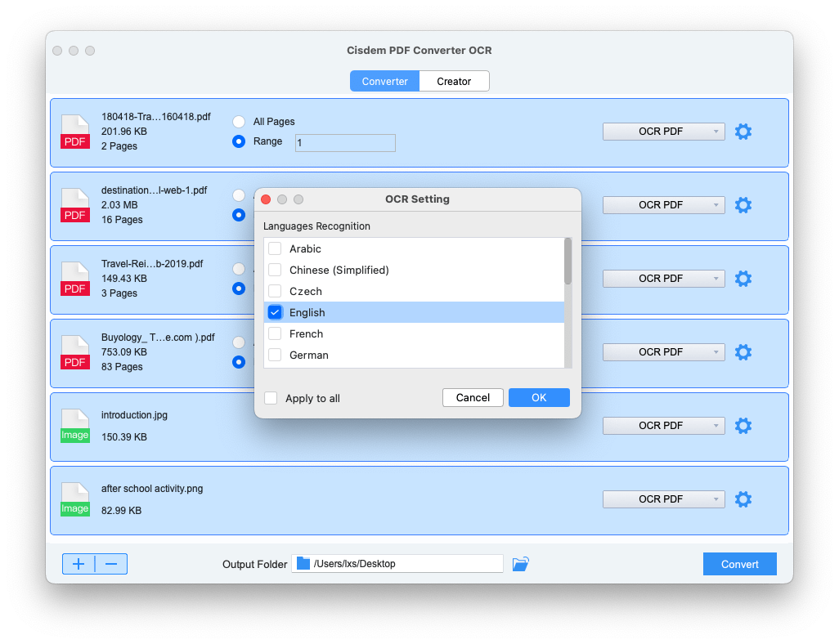Confirm language selection with OK
Viewport: 839px width, 644px height.
[539, 397]
